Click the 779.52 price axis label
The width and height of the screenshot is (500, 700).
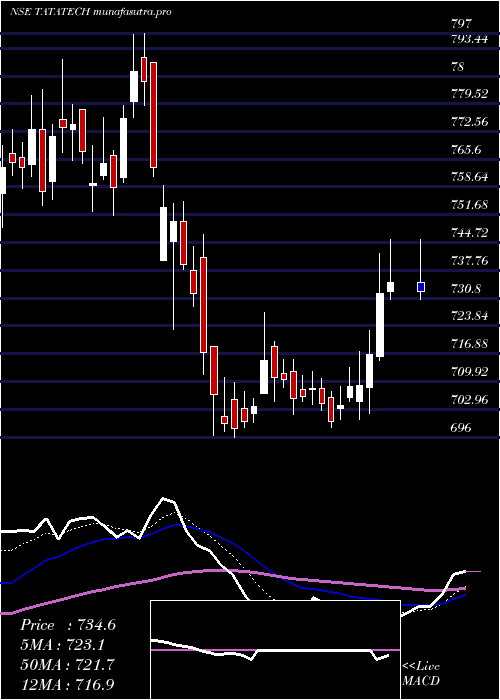point(469,94)
